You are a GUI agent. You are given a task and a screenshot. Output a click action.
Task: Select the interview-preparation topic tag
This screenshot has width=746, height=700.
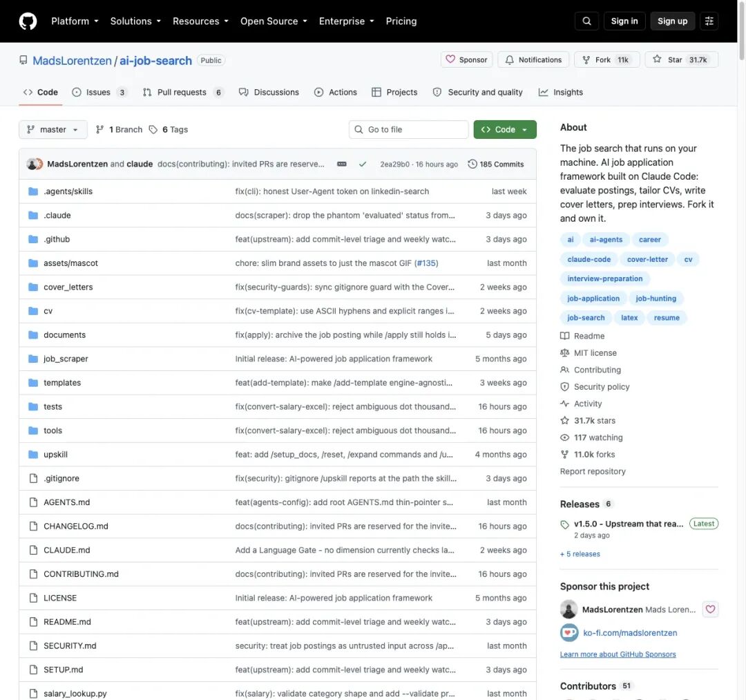604,279
